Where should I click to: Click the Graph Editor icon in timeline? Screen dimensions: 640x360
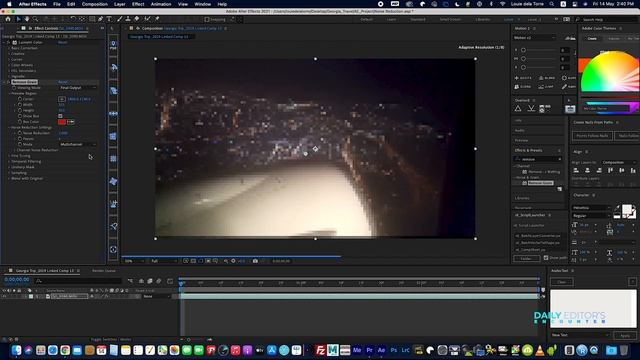pyautogui.click(x=170, y=281)
